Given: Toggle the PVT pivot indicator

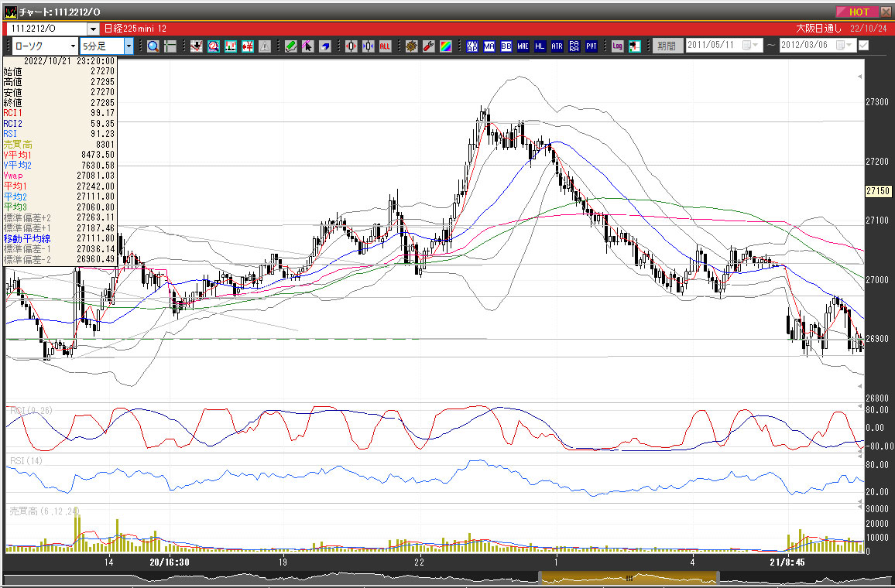Looking at the screenshot, I should coord(592,46).
